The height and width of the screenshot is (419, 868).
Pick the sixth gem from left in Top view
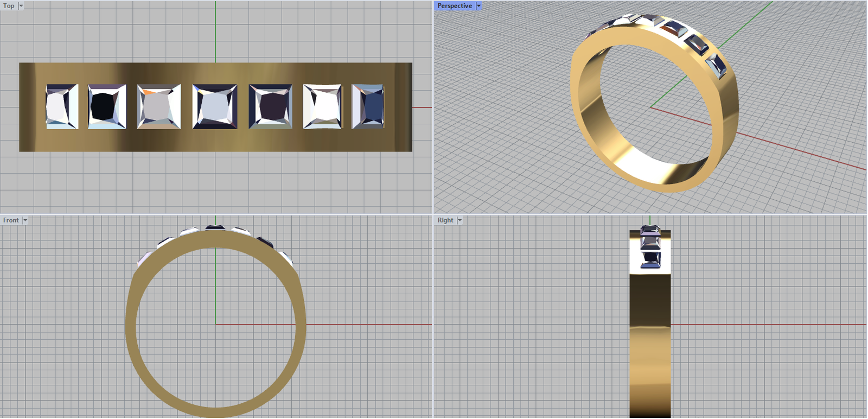click(x=322, y=106)
